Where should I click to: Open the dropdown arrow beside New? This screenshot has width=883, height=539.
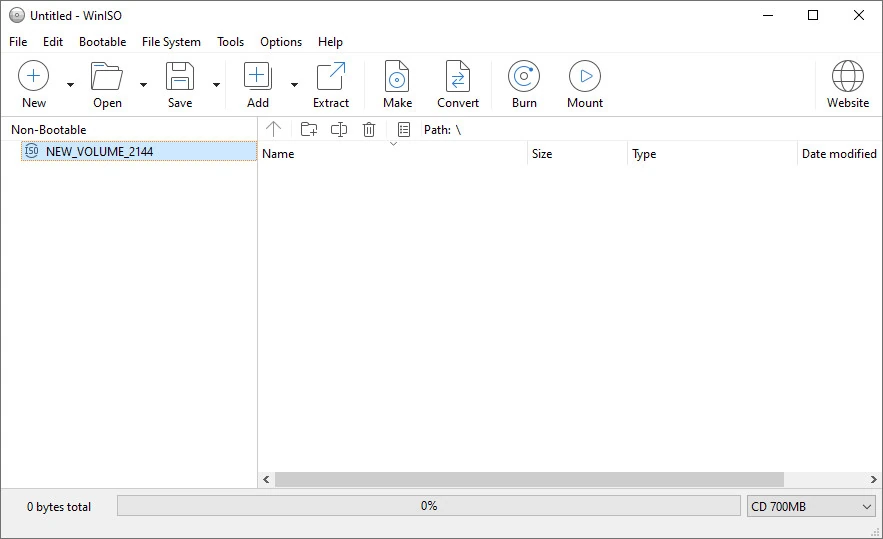coord(70,85)
